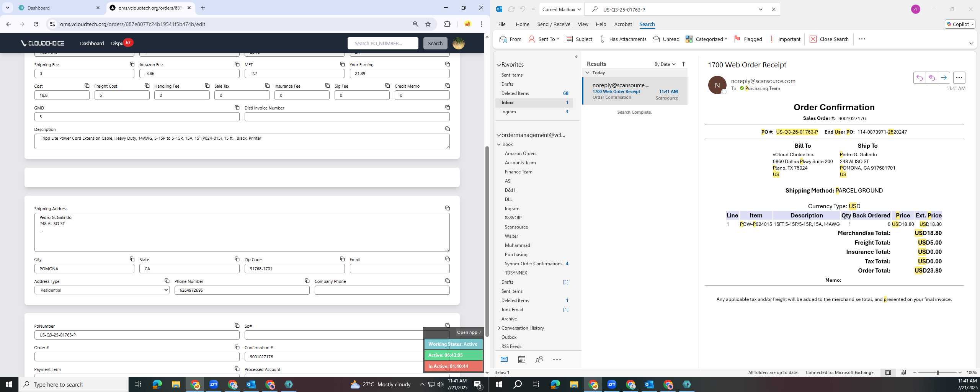Clear the Outlook search box
980x392 pixels.
pyautogui.click(x=773, y=10)
